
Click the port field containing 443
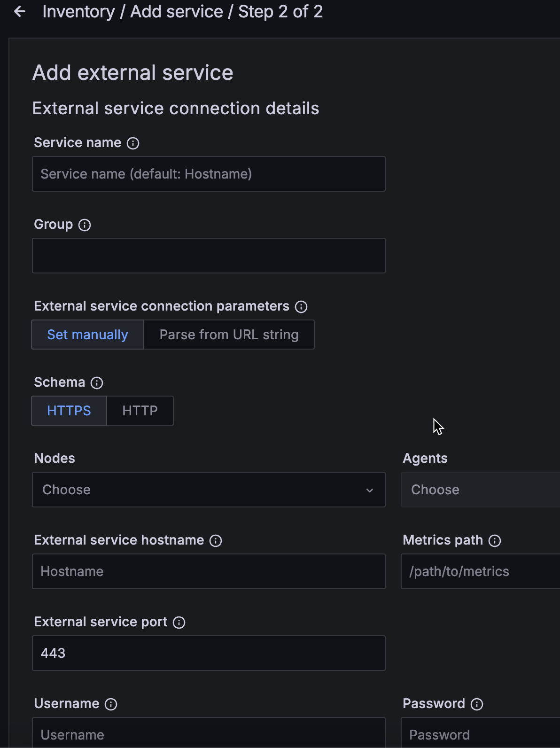tap(209, 653)
